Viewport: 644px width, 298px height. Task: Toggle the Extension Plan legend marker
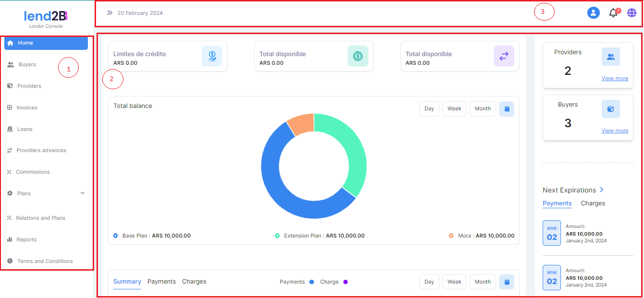277,236
